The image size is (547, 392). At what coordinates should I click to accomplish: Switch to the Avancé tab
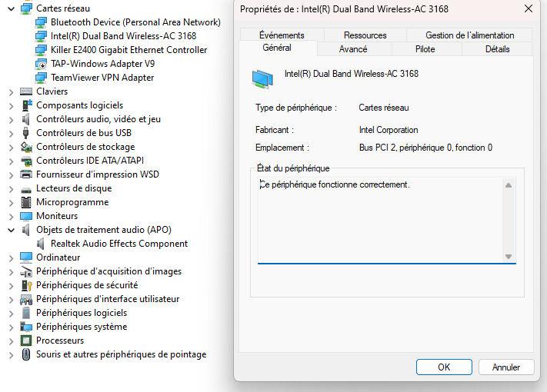353,49
